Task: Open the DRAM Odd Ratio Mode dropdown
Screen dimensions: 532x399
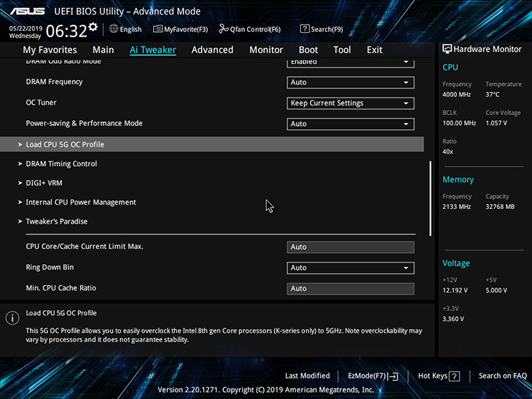Action: pos(350,63)
